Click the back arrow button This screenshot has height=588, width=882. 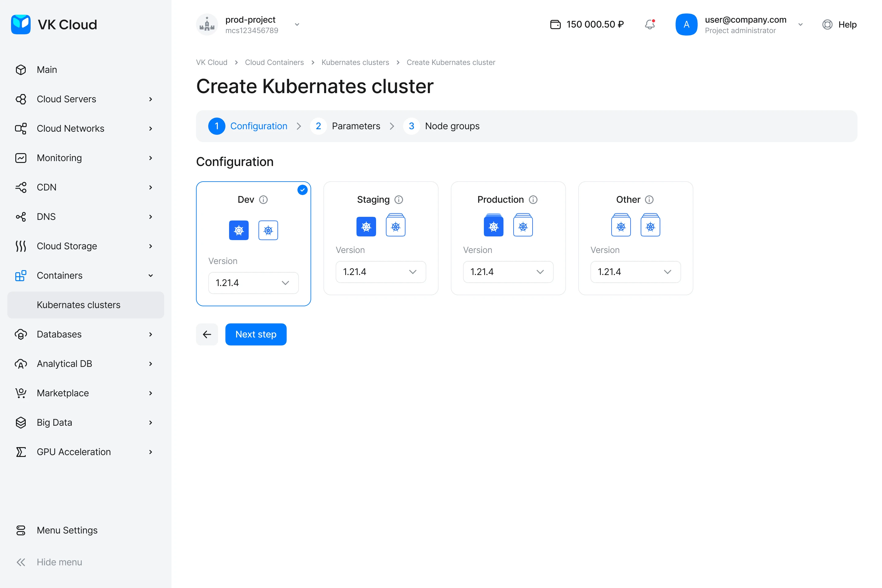pos(207,334)
